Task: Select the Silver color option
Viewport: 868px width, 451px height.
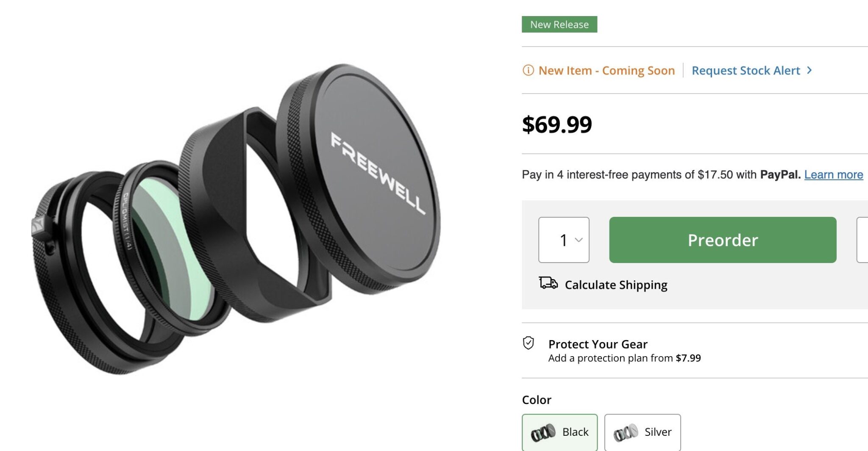Action: tap(643, 432)
